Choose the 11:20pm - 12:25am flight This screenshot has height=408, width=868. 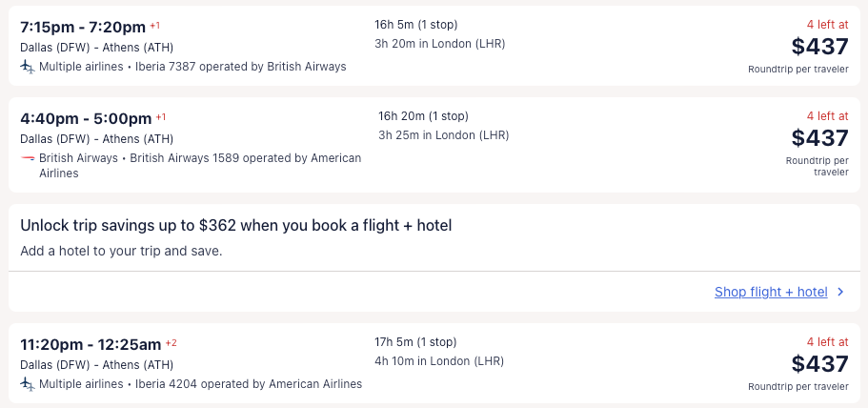(x=91, y=344)
